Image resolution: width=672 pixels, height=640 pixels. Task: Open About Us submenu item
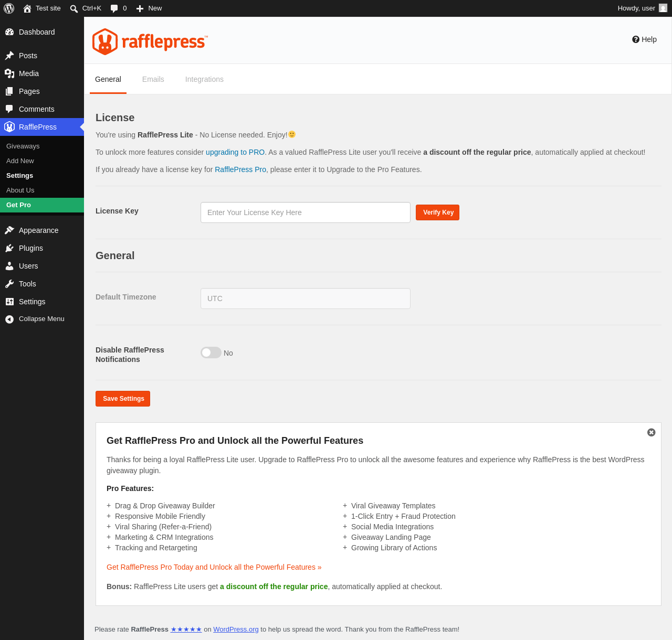pyautogui.click(x=42, y=190)
